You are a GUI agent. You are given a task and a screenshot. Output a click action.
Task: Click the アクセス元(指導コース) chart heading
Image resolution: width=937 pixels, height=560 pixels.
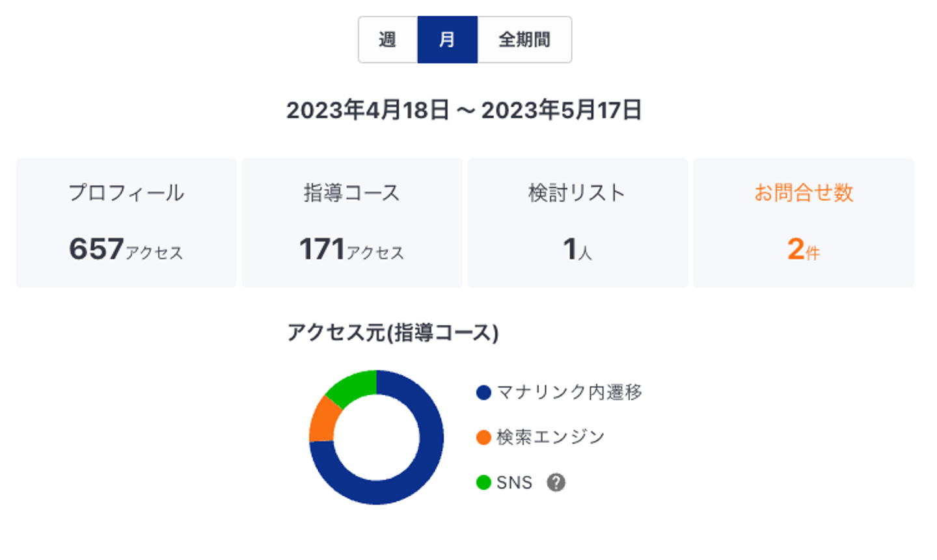pyautogui.click(x=393, y=332)
